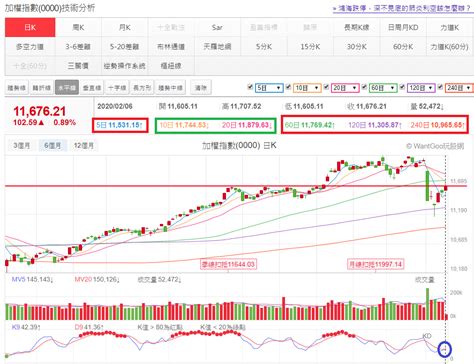Screen dimensions: 474x364
Task: Click the MV5 145,143 volume label
Action: pos(32,279)
